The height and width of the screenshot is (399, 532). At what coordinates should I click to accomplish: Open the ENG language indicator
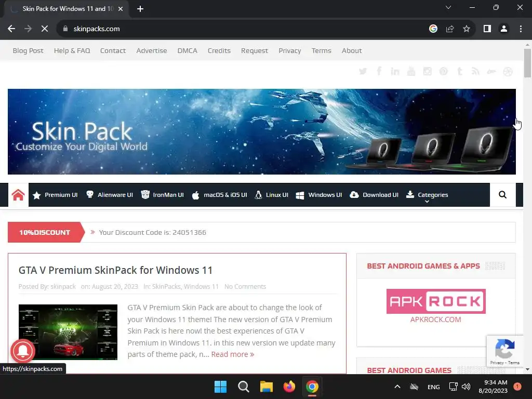coord(434,387)
